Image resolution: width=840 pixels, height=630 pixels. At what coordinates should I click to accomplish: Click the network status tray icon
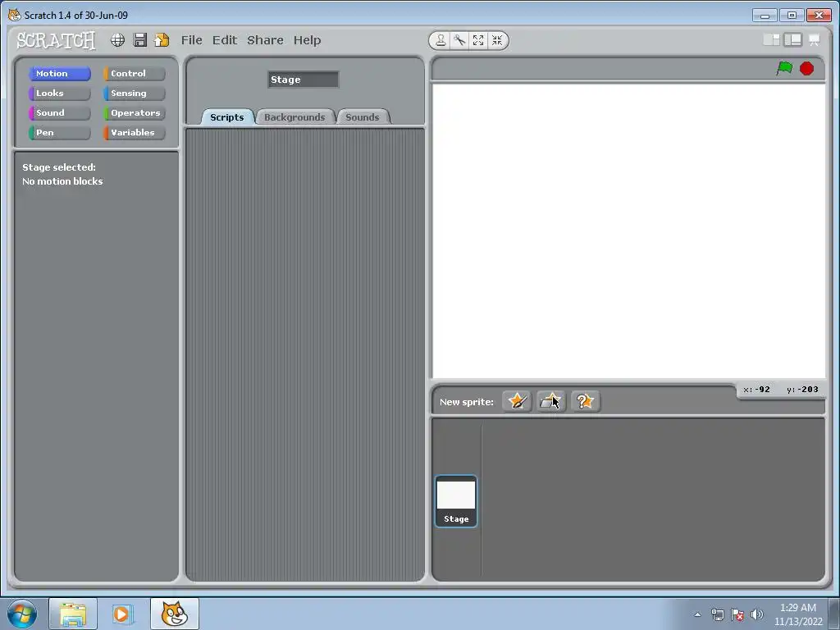[717, 614]
